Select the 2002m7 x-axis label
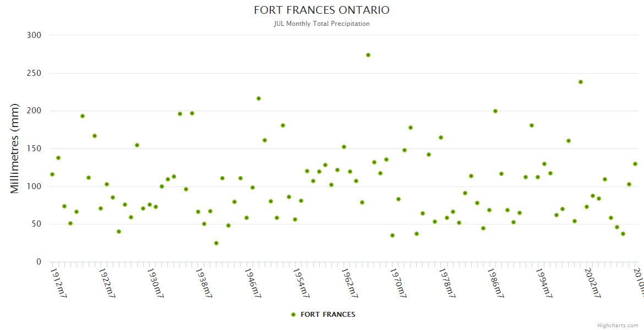Viewport: 644px width, 330px height. (593, 283)
